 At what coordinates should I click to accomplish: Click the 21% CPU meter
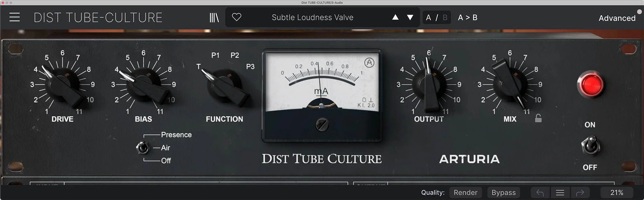tap(617, 192)
